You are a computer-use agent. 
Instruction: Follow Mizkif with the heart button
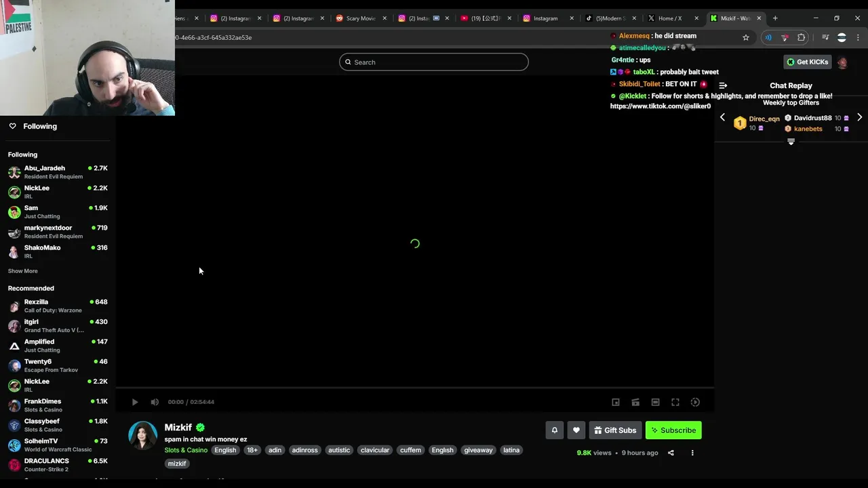pyautogui.click(x=576, y=430)
